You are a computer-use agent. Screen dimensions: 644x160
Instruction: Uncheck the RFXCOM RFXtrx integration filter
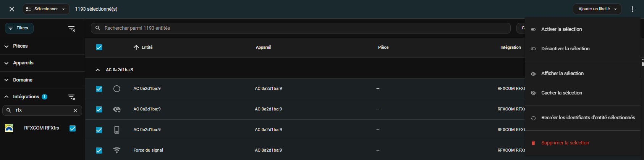coord(73,128)
